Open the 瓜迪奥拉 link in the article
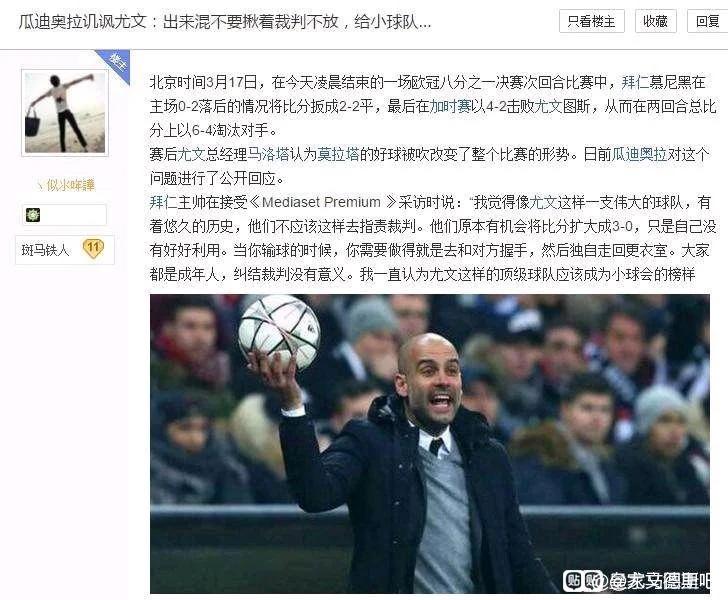The height and width of the screenshot is (600, 728). tap(639, 154)
